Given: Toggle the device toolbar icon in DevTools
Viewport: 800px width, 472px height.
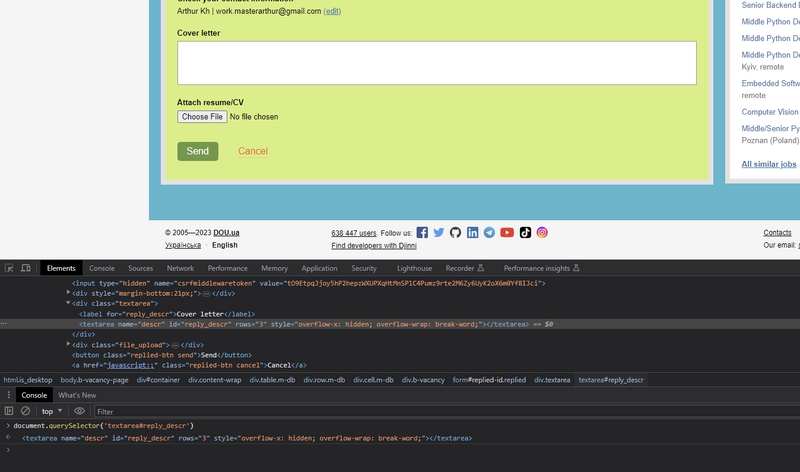Looking at the screenshot, I should (x=26, y=268).
